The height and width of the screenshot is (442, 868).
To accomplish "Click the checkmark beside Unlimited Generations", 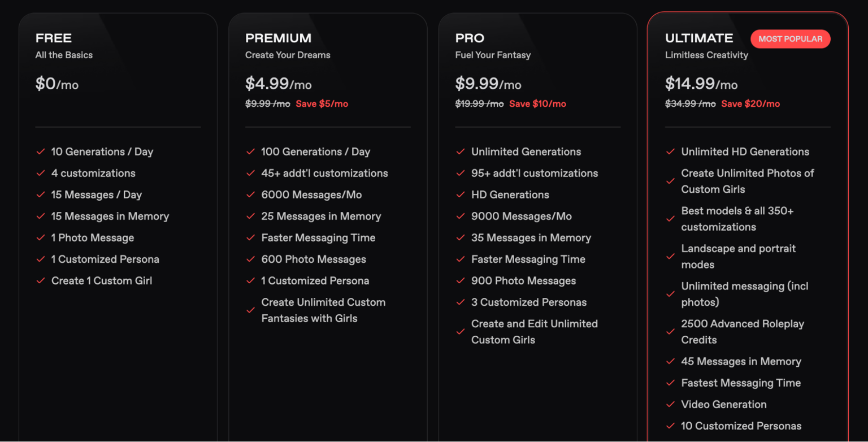I will tap(461, 151).
